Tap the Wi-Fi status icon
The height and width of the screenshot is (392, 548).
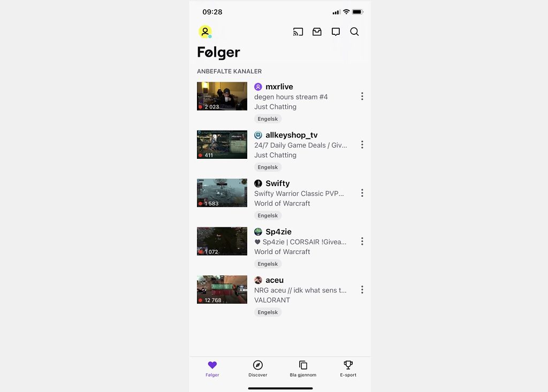point(346,12)
